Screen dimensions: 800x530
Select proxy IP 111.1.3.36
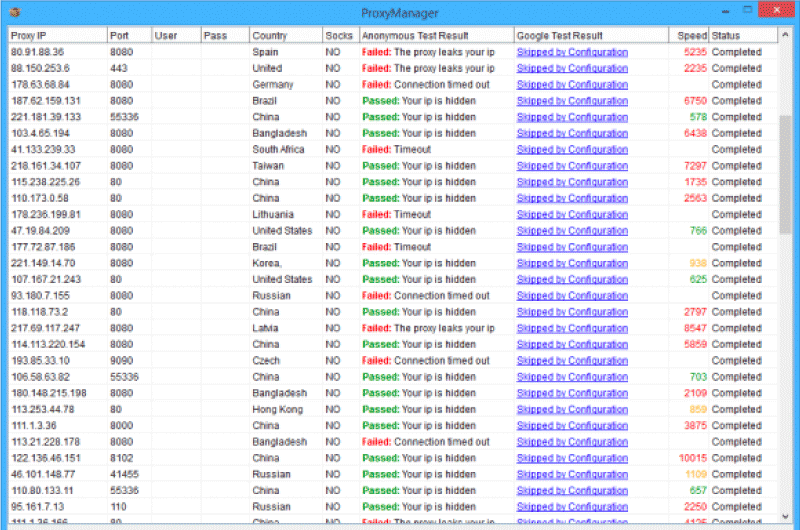[x=34, y=425]
